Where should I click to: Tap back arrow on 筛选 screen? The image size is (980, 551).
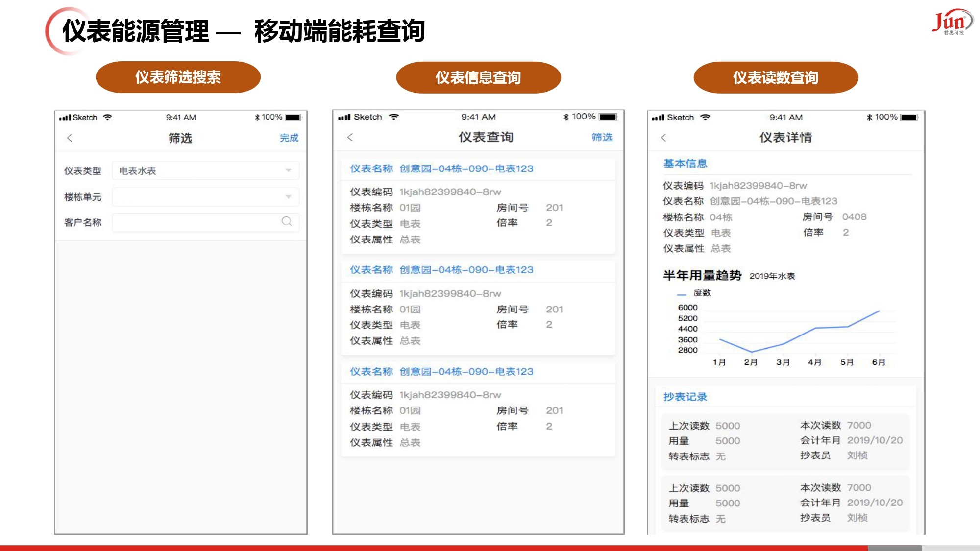(x=70, y=138)
